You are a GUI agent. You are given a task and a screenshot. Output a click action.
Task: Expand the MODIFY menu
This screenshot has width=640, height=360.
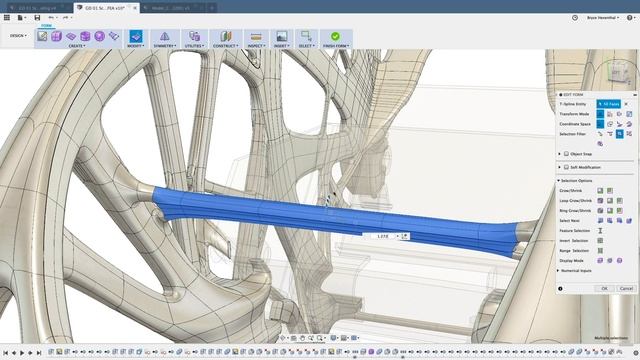tap(136, 46)
